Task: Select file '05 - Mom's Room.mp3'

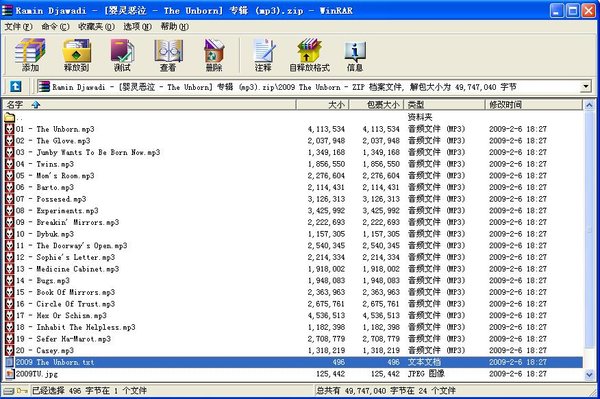Action: click(55, 176)
